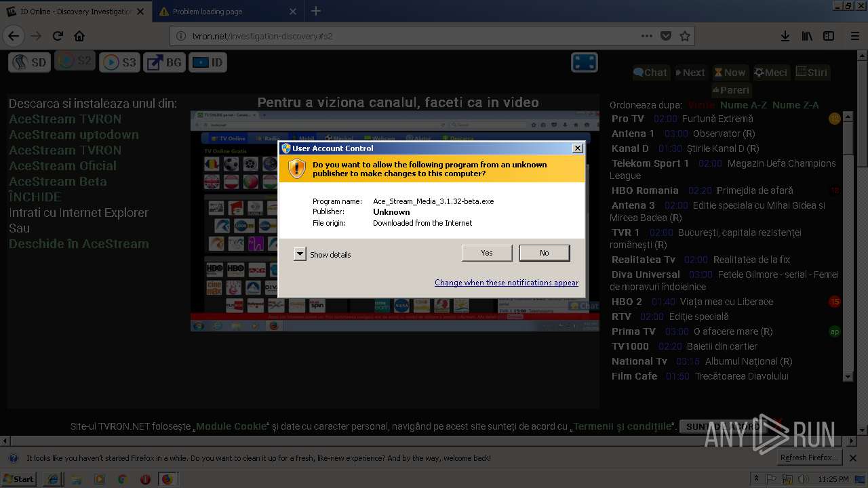Bookmark this page with the star

[685, 36]
